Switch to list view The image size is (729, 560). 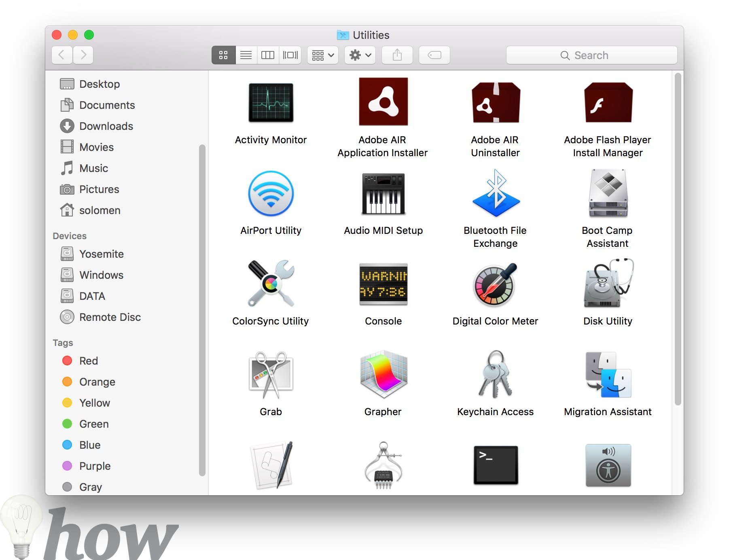tap(246, 55)
